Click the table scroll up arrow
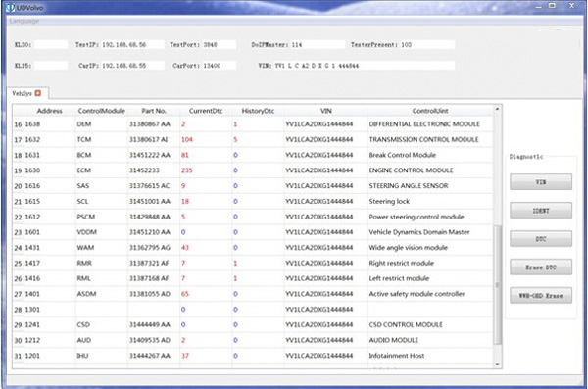 tap(497, 109)
